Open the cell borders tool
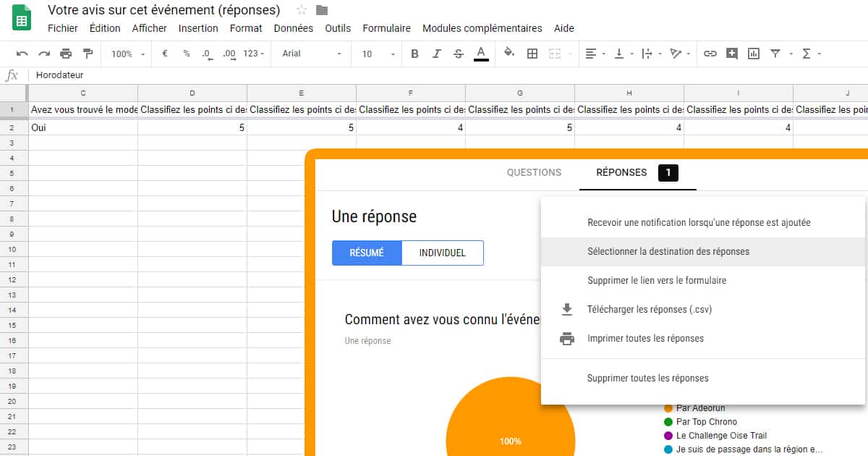 pyautogui.click(x=532, y=54)
